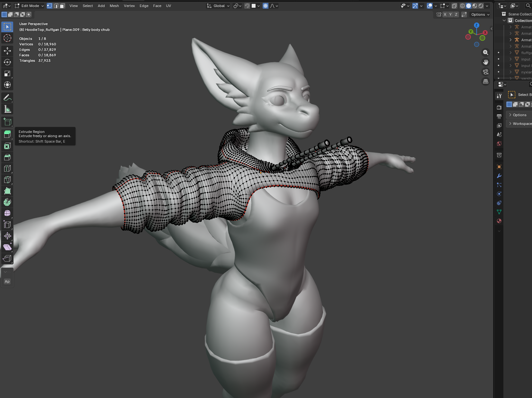
Task: Select the Rotate tool
Action: pos(7,62)
